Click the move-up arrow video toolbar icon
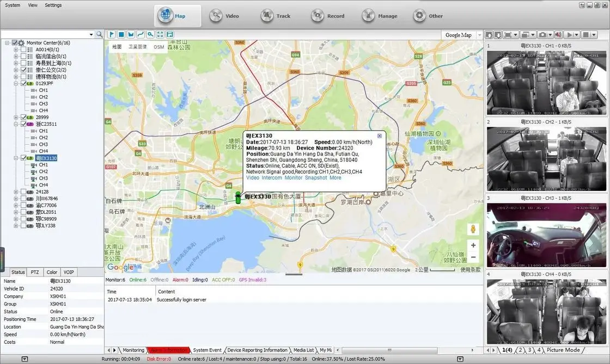Image resolution: width=610 pixels, height=364 pixels. click(489, 35)
